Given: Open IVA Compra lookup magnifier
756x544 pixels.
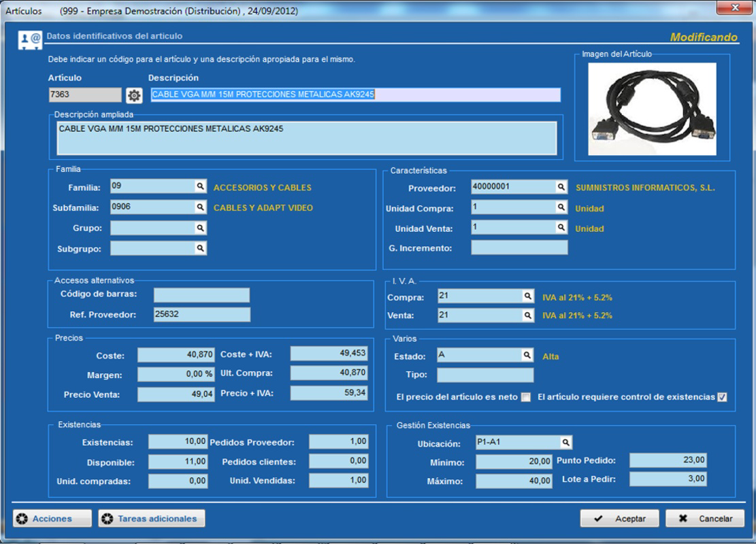Looking at the screenshot, I should (x=527, y=296).
